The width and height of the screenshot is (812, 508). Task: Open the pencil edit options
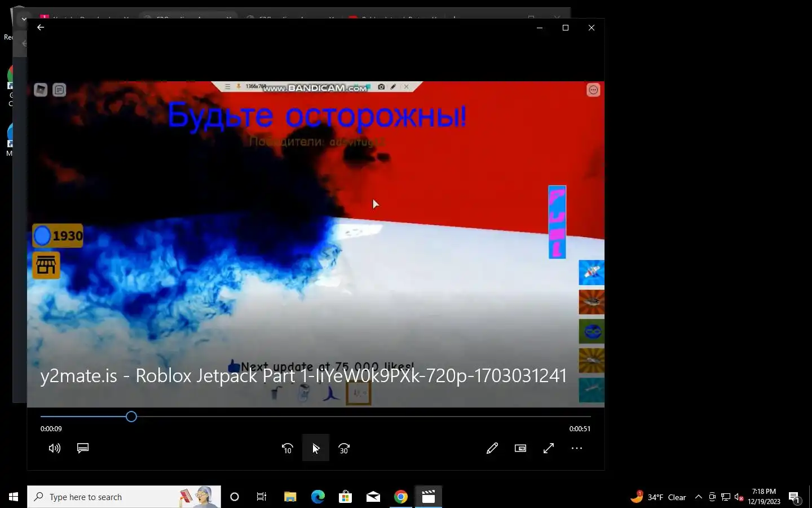click(492, 448)
